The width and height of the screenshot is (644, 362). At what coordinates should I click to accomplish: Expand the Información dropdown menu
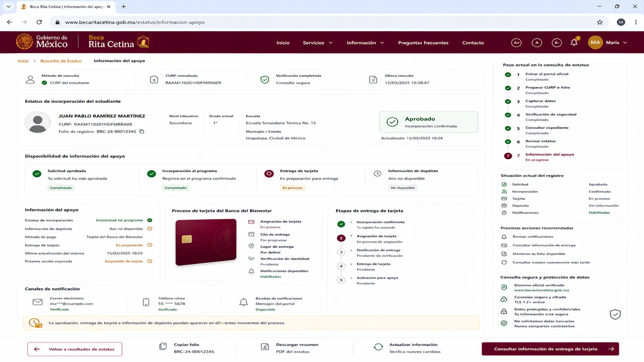365,43
